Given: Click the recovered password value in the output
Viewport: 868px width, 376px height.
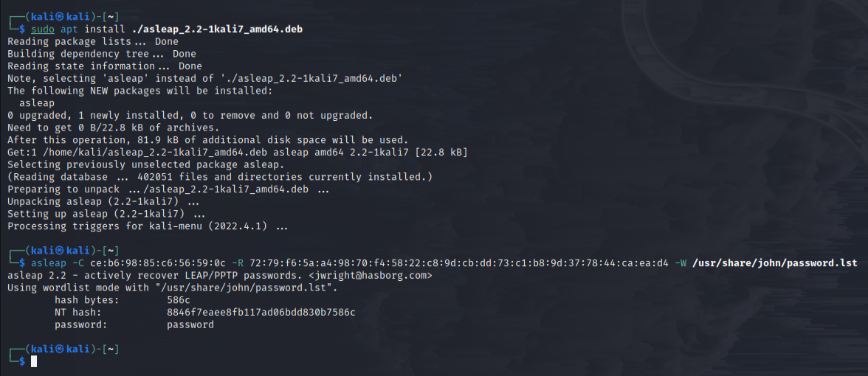Looking at the screenshot, I should click(190, 324).
